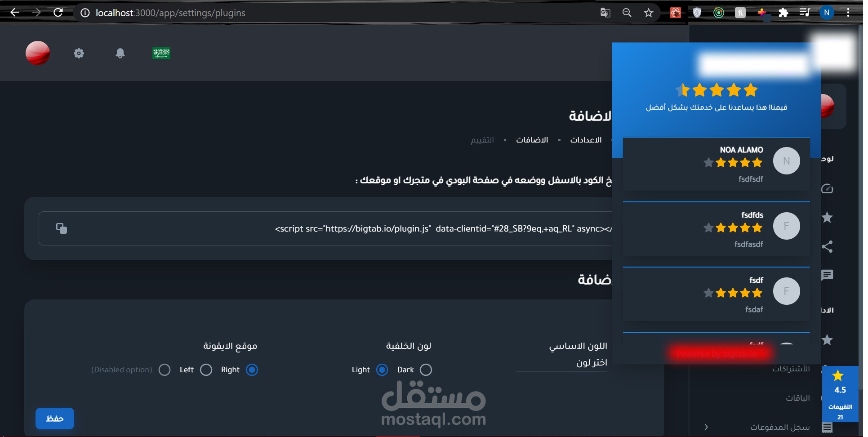Open the Chrome three-dot browser menu
The image size is (868, 437).
coord(849,12)
